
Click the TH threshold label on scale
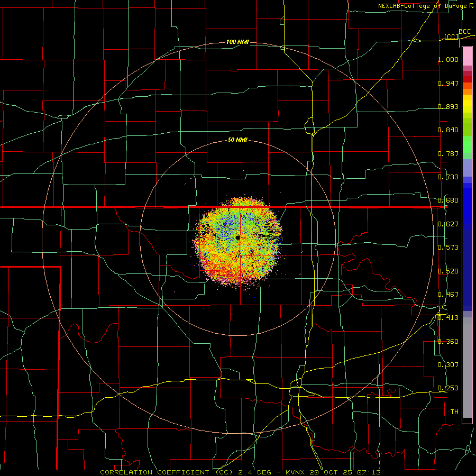pyautogui.click(x=454, y=412)
